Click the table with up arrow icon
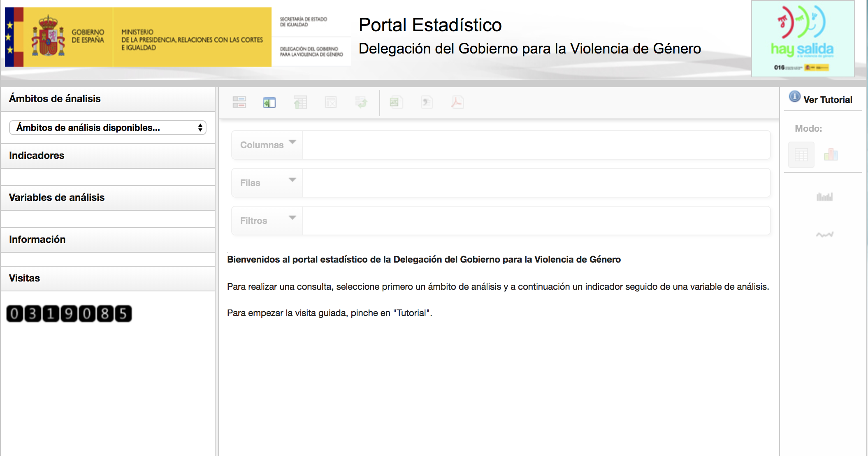The width and height of the screenshot is (868, 456). [300, 102]
